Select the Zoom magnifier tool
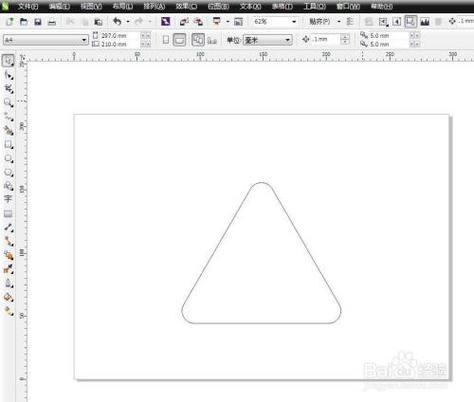474x402 pixels. [9, 103]
